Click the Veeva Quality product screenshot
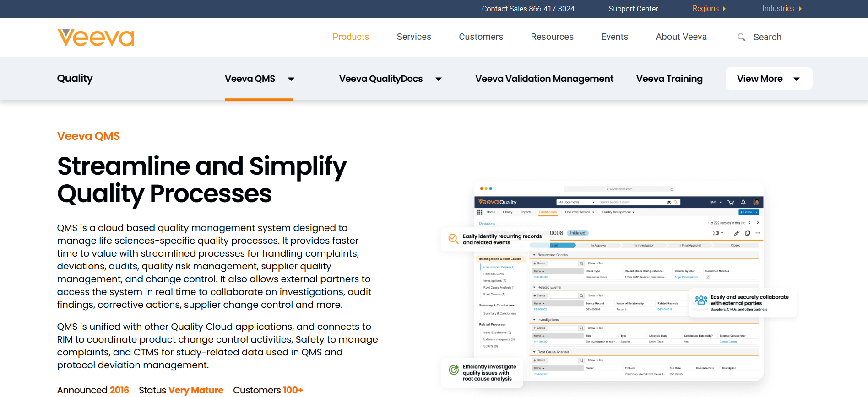The image size is (868, 397). (x=618, y=281)
